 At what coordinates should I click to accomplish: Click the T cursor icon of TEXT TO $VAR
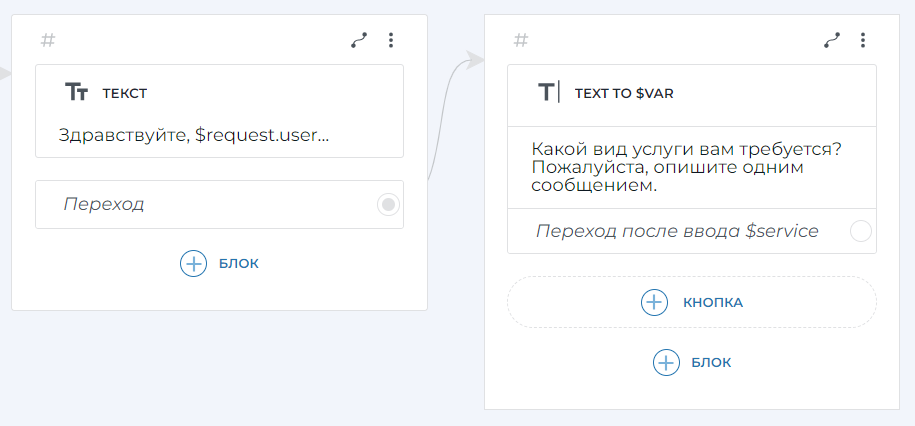[549, 93]
